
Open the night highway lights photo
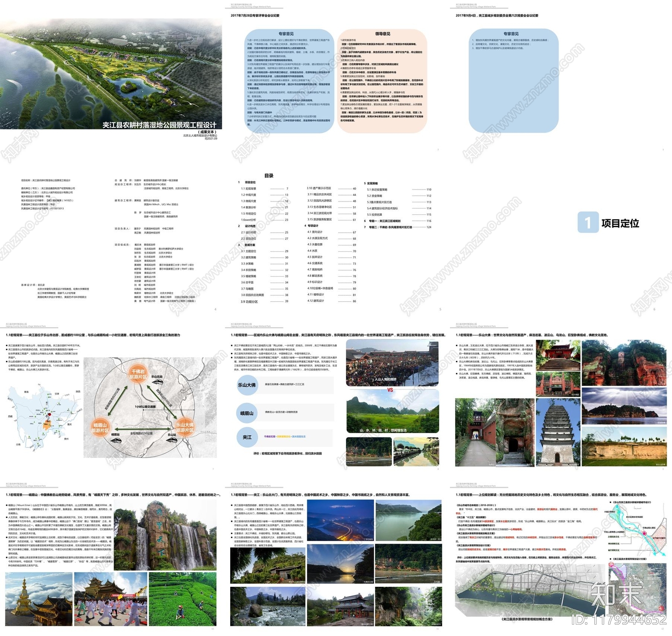(x=340, y=521)
